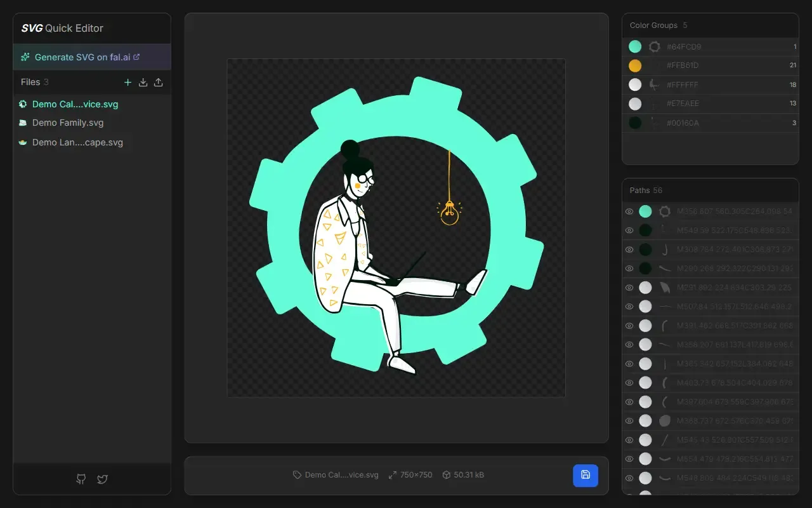
Task: Click the white #FFFFFF color group swatch
Action: [635, 84]
